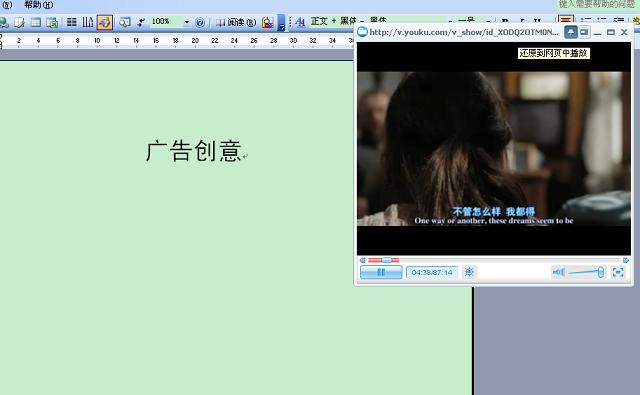Toggle the highlighted Drawing toolbar icon
Screen dimensions: 640x395
pyautogui.click(x=104, y=22)
